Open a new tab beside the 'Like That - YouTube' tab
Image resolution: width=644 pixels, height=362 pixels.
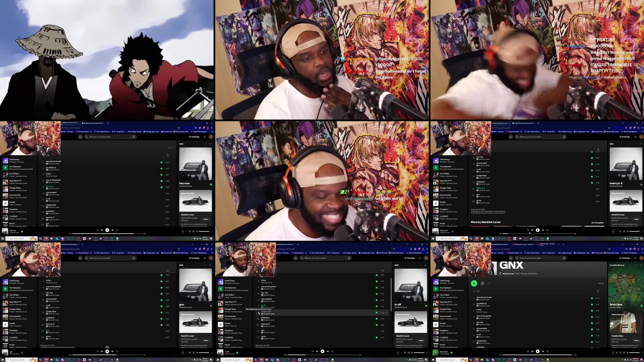pyautogui.click(x=563, y=244)
